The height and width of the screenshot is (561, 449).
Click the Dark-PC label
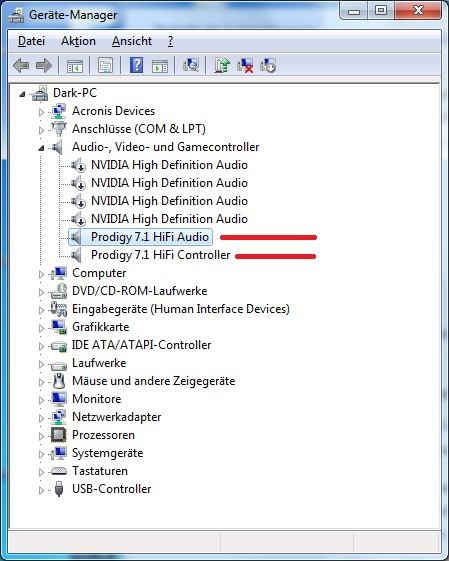tap(75, 93)
